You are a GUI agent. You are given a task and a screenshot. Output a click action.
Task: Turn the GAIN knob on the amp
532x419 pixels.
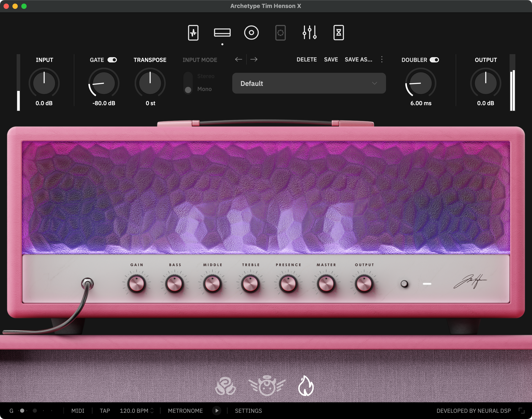click(137, 283)
